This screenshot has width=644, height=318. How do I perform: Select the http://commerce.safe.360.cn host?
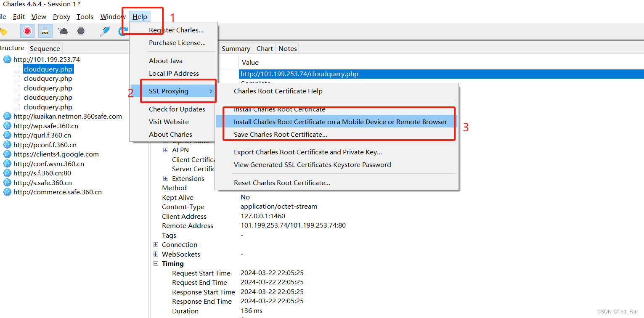point(58,192)
